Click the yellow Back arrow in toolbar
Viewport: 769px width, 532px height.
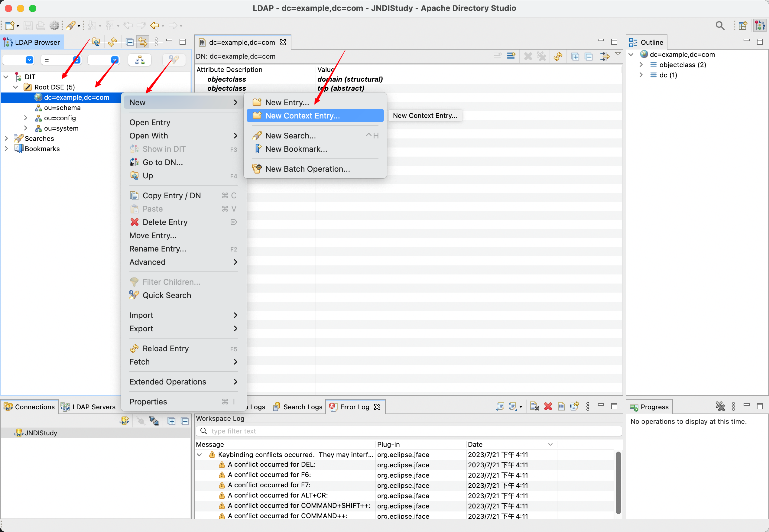pyautogui.click(x=155, y=25)
